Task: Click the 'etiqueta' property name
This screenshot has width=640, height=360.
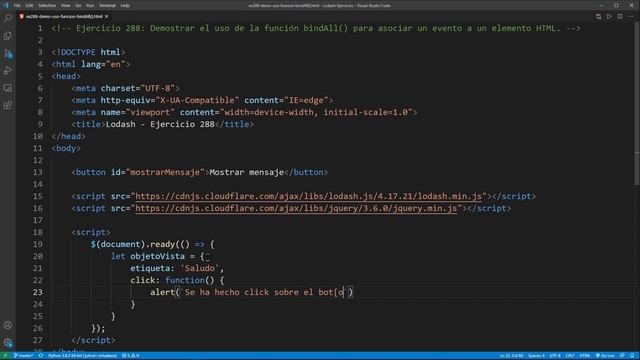Action: click(150, 268)
